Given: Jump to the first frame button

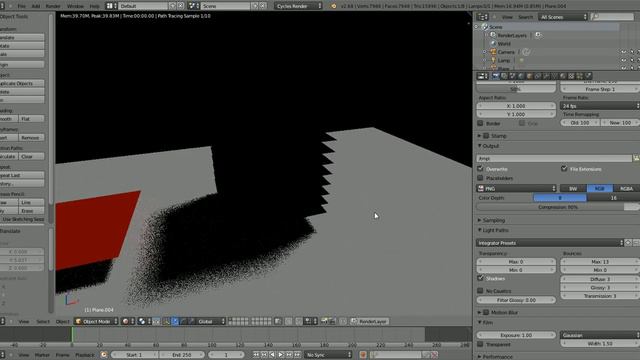Looking at the screenshot, I should tap(256, 355).
